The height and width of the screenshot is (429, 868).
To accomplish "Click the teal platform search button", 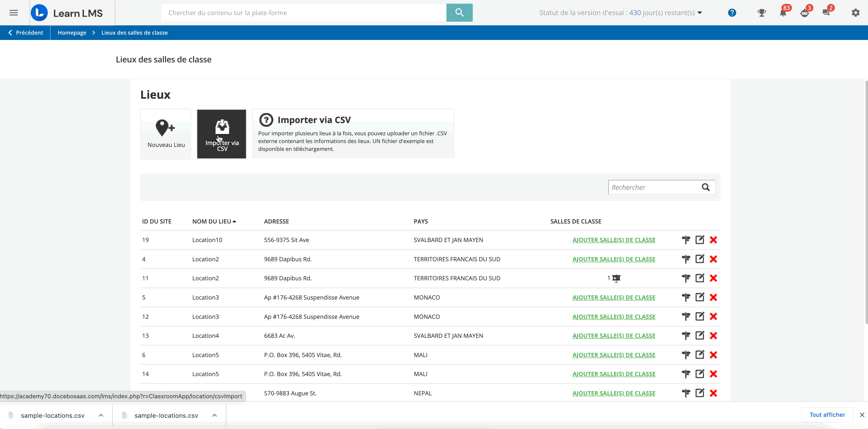I will [459, 13].
